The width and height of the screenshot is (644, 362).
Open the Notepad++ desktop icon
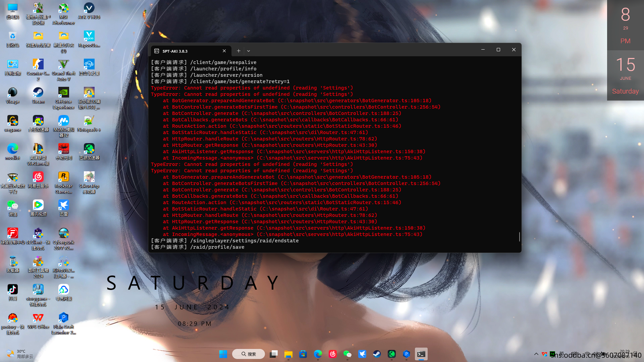[x=89, y=121]
